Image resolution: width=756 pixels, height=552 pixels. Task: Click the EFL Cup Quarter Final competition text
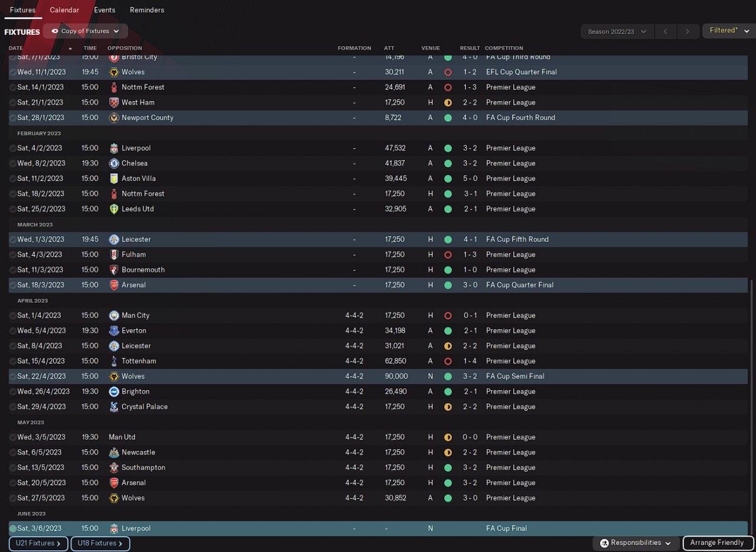click(x=522, y=72)
